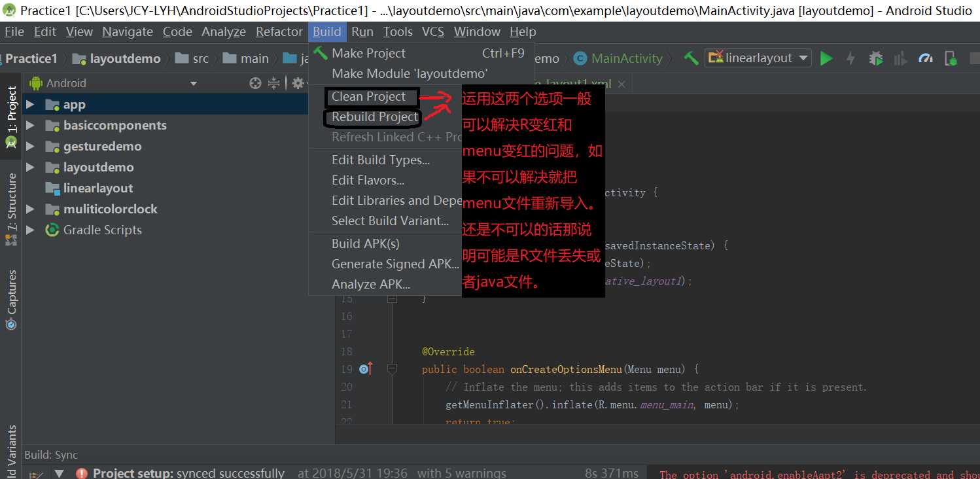This screenshot has width=980, height=479.
Task: Open the 7: Structure tool window tab
Action: point(11,209)
